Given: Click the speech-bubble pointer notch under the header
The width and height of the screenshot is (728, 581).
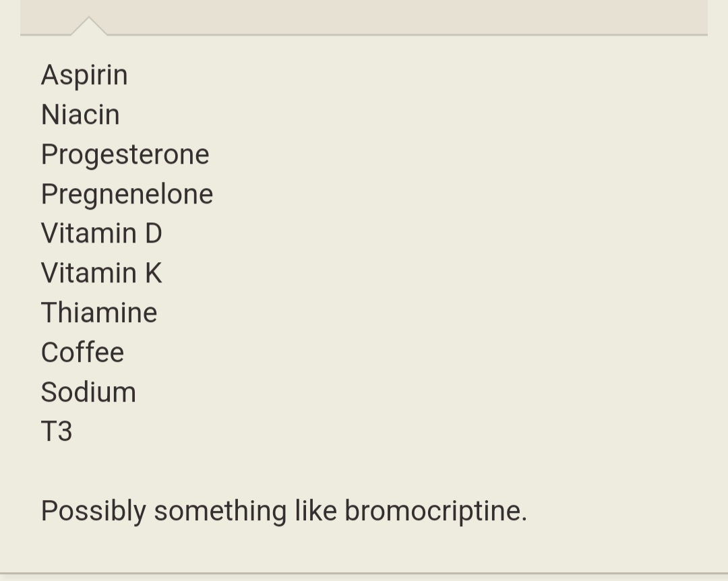Looking at the screenshot, I should coord(89,26).
